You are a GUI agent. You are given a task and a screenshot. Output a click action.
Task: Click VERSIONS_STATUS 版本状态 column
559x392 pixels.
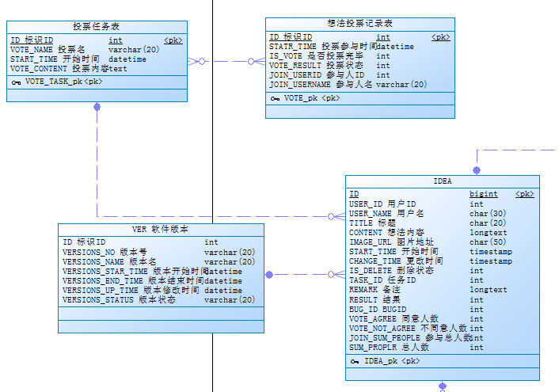pyautogui.click(x=119, y=300)
